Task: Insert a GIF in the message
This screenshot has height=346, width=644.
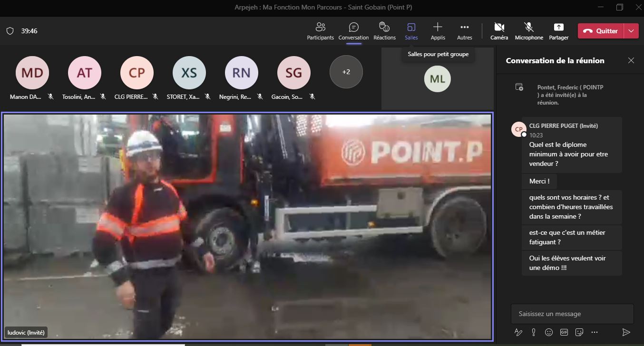Action: pos(564,332)
